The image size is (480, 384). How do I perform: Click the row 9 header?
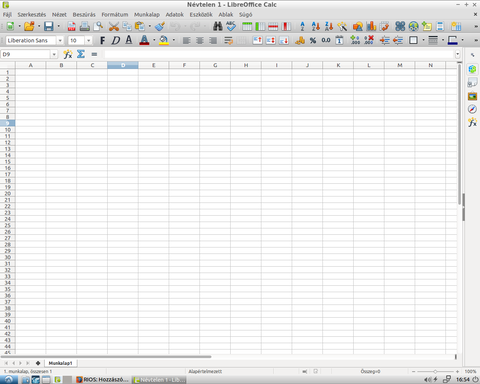click(x=7, y=123)
